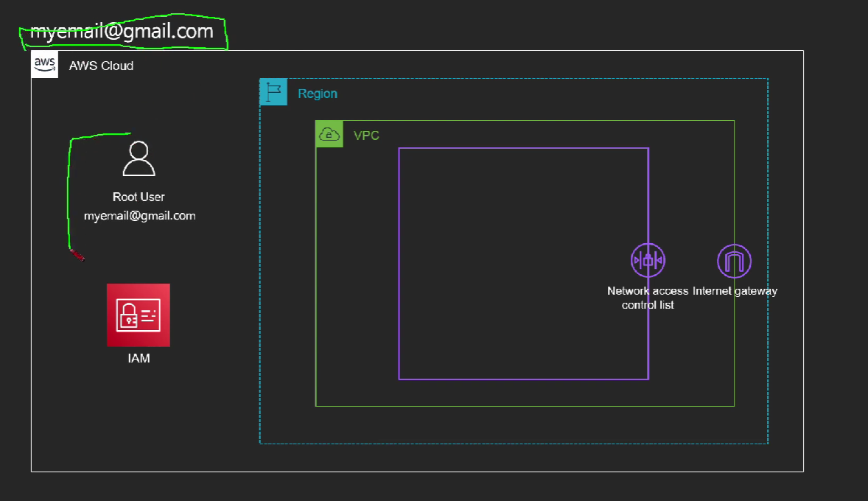Viewport: 868px width, 501px height.
Task: Click the large myemail@gmail.com heading
Action: coord(122,31)
